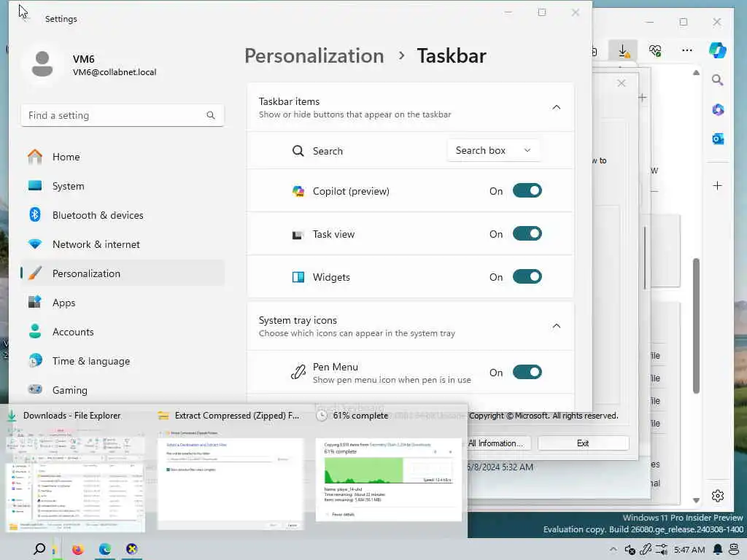Viewport: 747px width, 560px height.
Task: Collapse the System tray icons section
Action: pyautogui.click(x=556, y=326)
